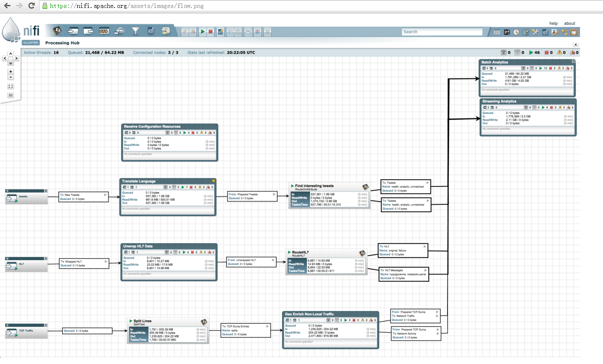Select the To Wrapped HL7 connection label
Image resolution: width=603 pixels, height=364 pixels.
pos(84,263)
